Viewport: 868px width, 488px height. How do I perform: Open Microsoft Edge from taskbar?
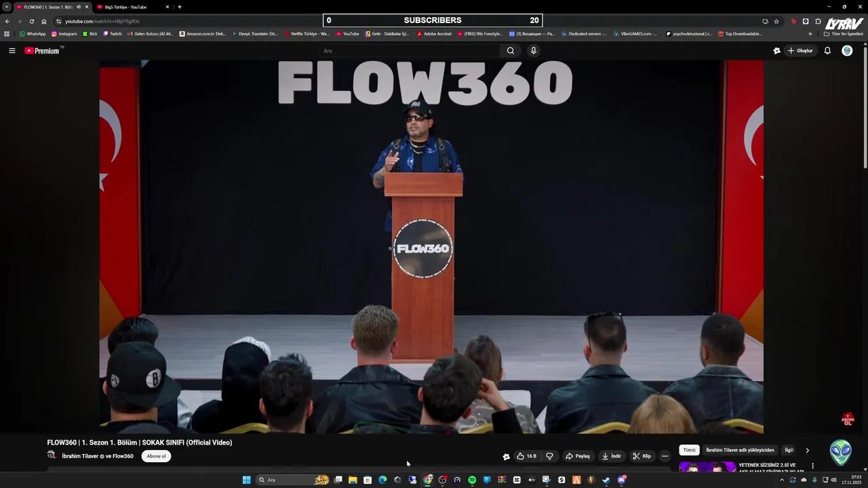pyautogui.click(x=382, y=480)
